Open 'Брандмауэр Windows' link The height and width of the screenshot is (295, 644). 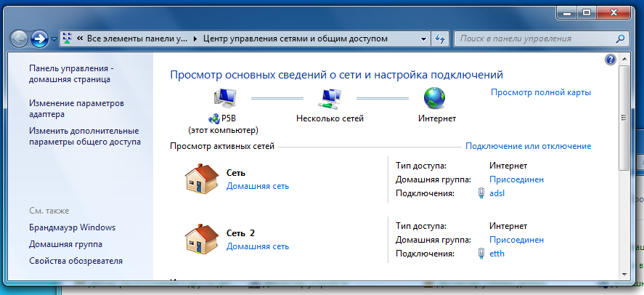(x=73, y=227)
